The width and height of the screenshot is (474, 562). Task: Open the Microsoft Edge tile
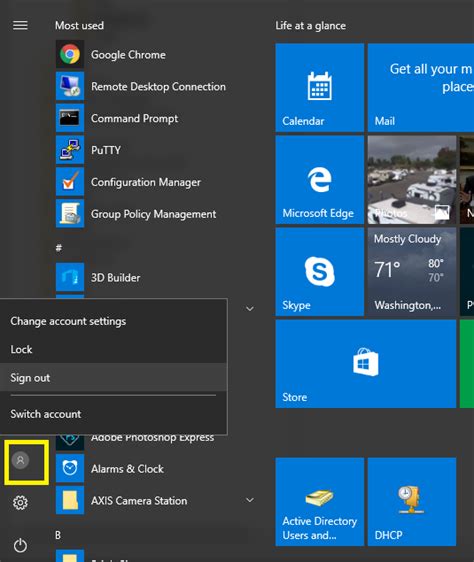(319, 180)
